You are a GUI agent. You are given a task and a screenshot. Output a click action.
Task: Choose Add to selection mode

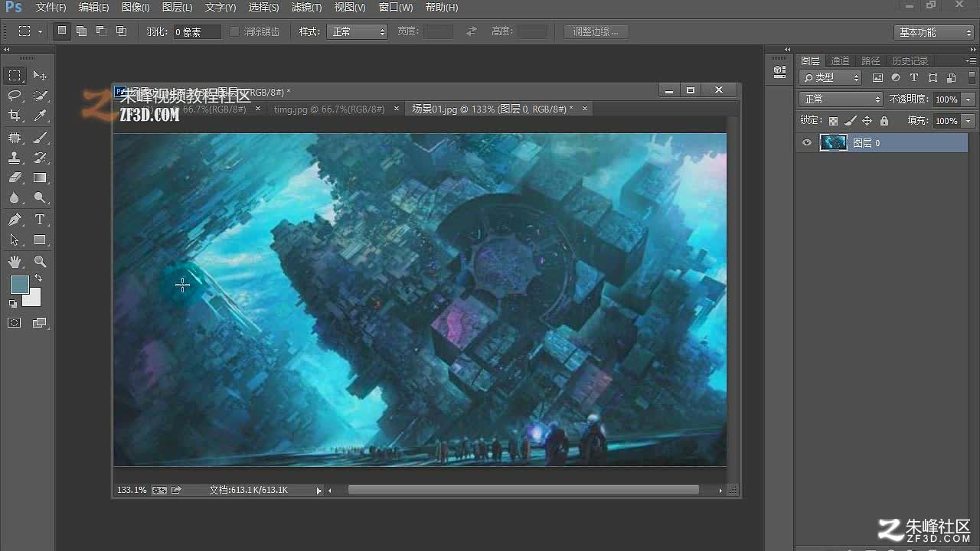pyautogui.click(x=81, y=31)
